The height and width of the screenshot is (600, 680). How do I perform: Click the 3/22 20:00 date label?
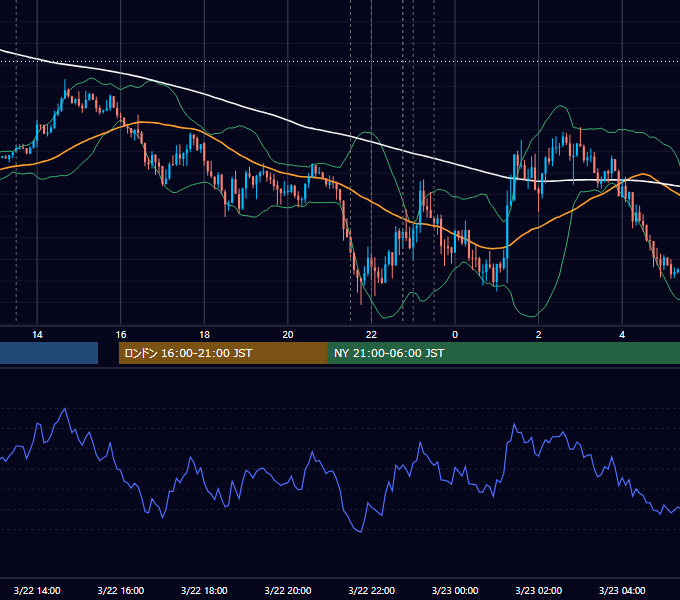click(x=288, y=590)
